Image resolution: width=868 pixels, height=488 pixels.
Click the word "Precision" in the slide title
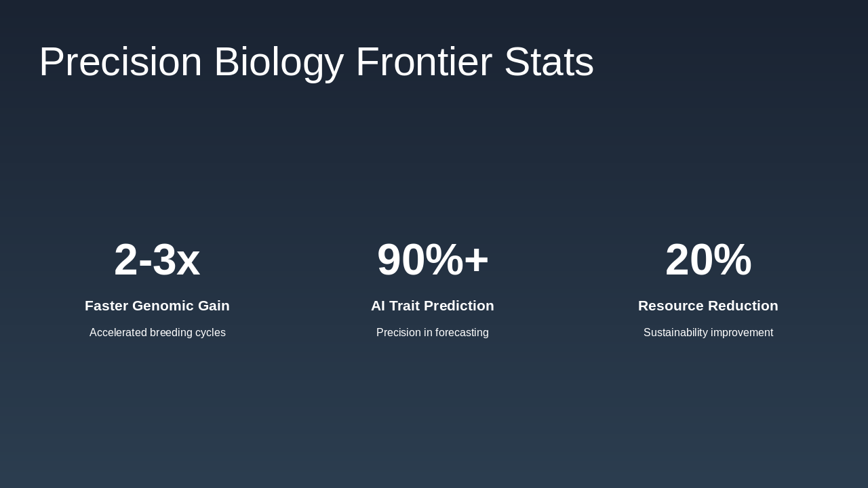tap(121, 62)
